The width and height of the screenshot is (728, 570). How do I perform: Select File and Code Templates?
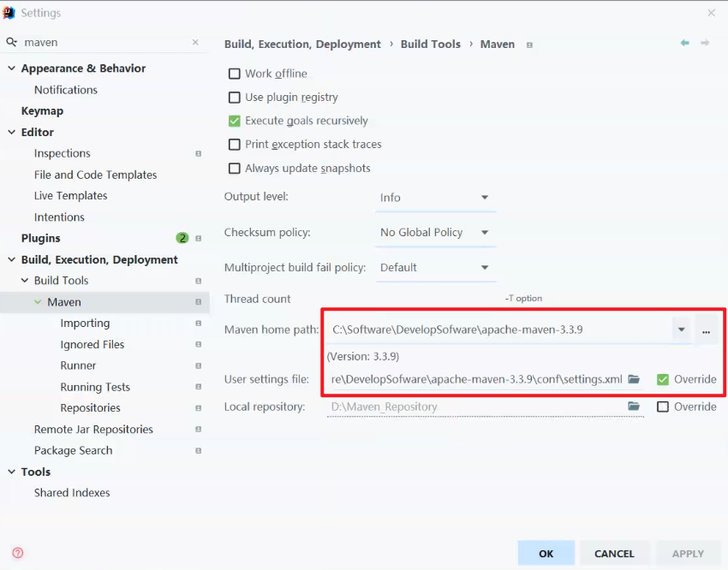click(95, 175)
